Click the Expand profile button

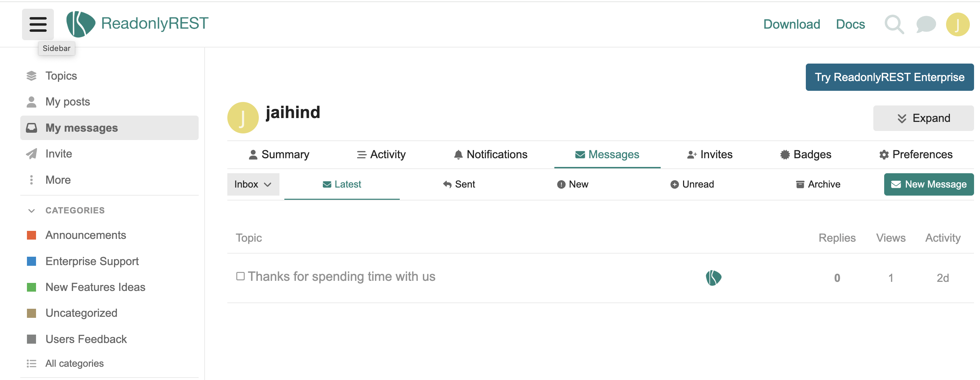click(x=923, y=118)
